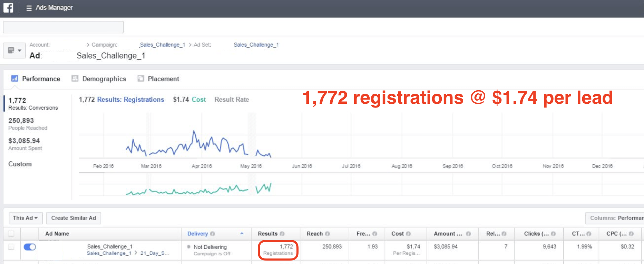Viewport: 644px width, 264px height.
Task: Sort by the Reach column header
Action: point(315,234)
